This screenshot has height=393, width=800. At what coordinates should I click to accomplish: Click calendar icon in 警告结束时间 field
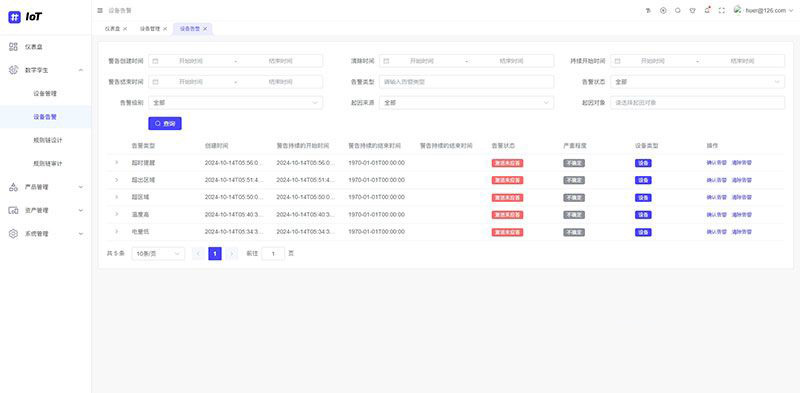point(156,82)
